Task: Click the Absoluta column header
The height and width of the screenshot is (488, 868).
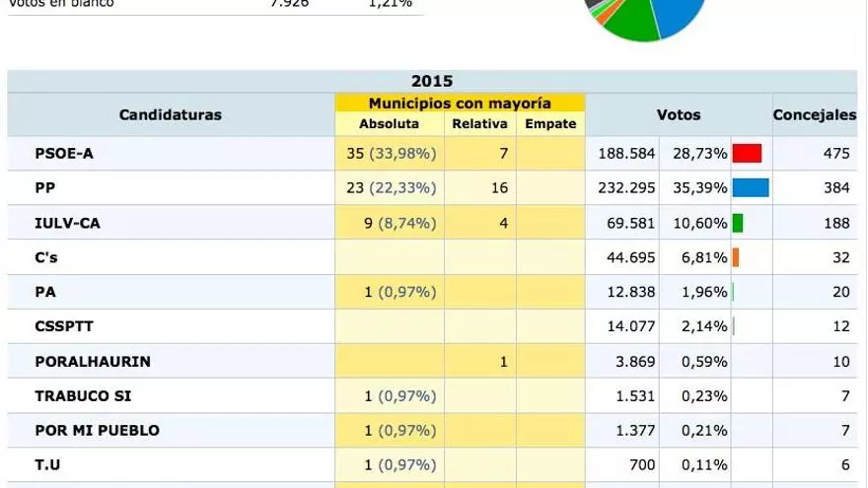Action: 389,124
